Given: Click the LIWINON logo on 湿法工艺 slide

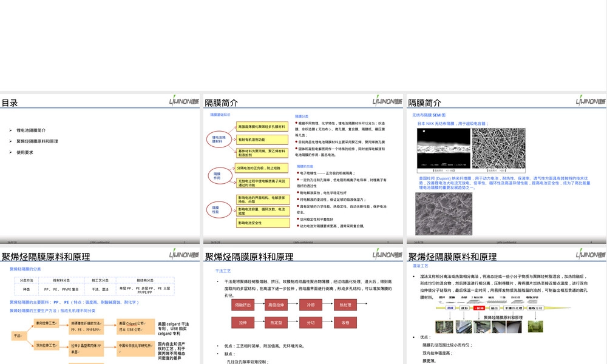Looking at the screenshot, I should tap(591, 254).
